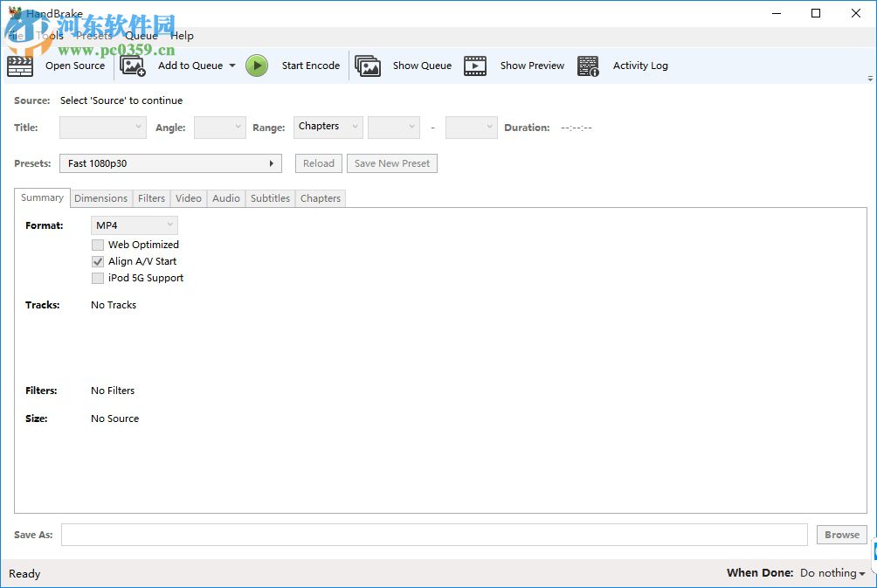
Task: Open the Fast 1080p30 presets selector
Action: tap(170, 163)
